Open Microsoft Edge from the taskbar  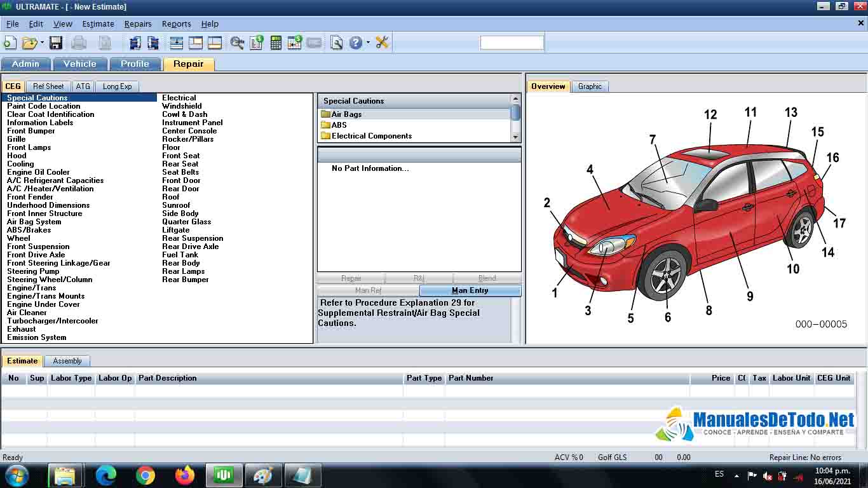point(106,475)
